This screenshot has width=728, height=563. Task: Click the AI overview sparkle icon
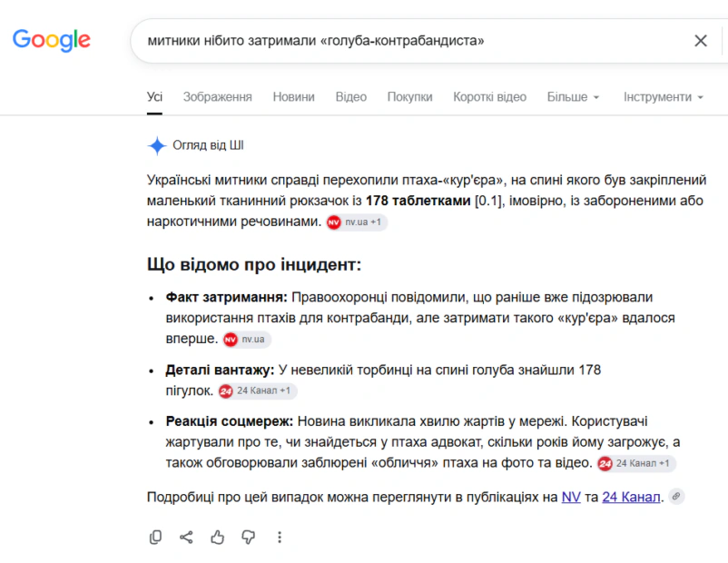(x=157, y=146)
